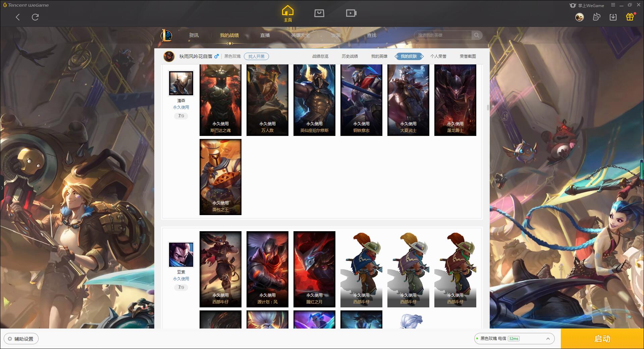Open 西部牛仔 chroma with purple cape

(x=408, y=269)
